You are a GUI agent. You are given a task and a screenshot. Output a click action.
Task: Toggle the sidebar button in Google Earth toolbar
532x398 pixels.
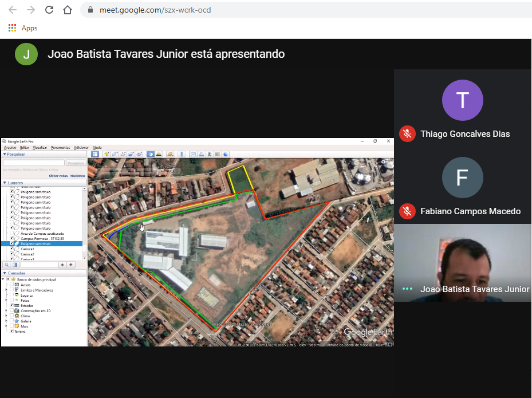tap(95, 154)
